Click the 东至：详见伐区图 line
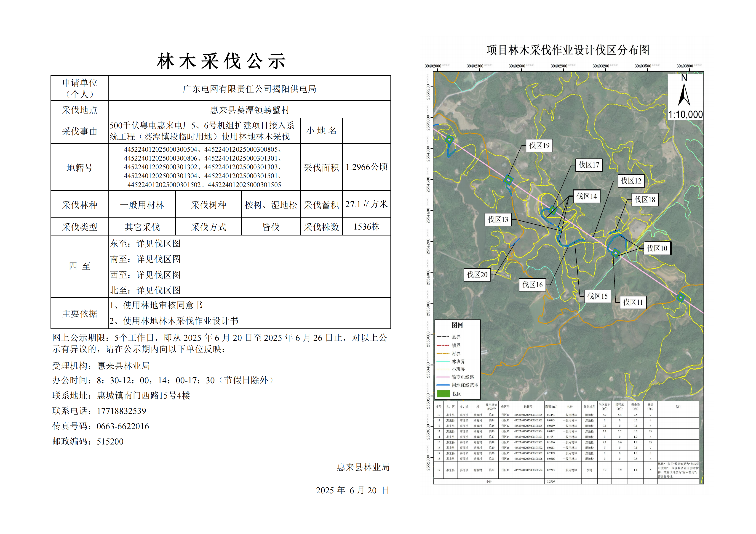 [x=145, y=243]
